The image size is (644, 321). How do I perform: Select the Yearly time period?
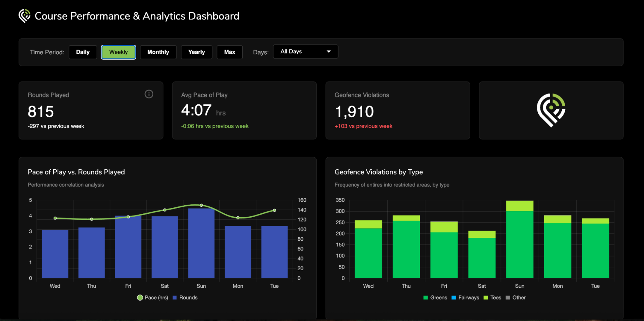coord(197,52)
